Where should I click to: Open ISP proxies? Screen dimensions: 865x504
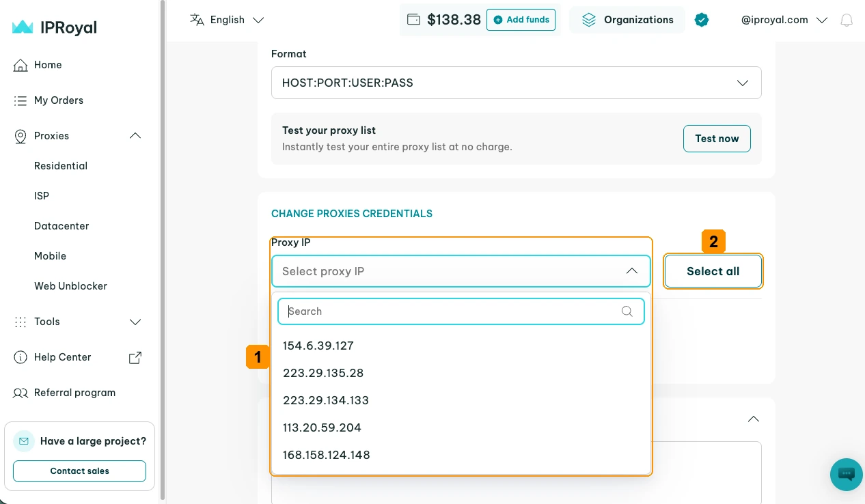[x=42, y=196]
